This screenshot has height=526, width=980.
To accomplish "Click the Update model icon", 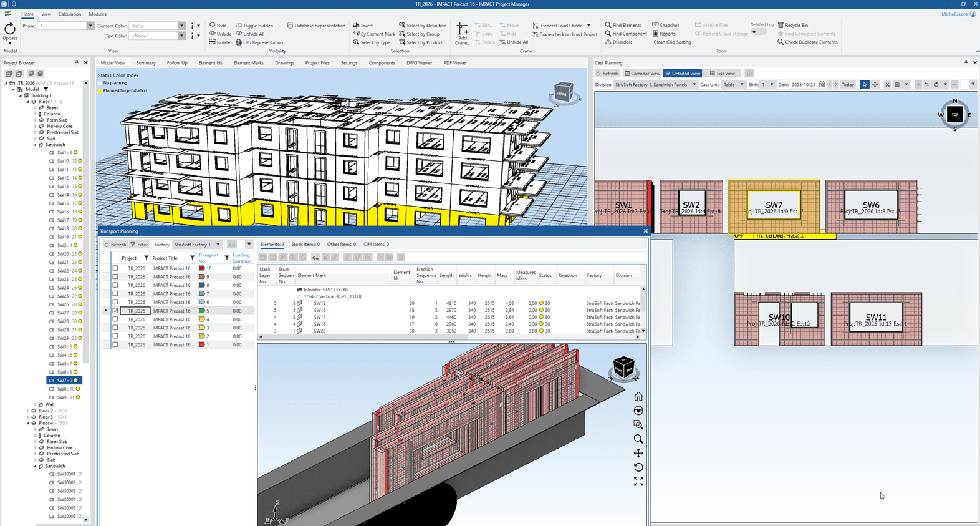I will tap(10, 29).
